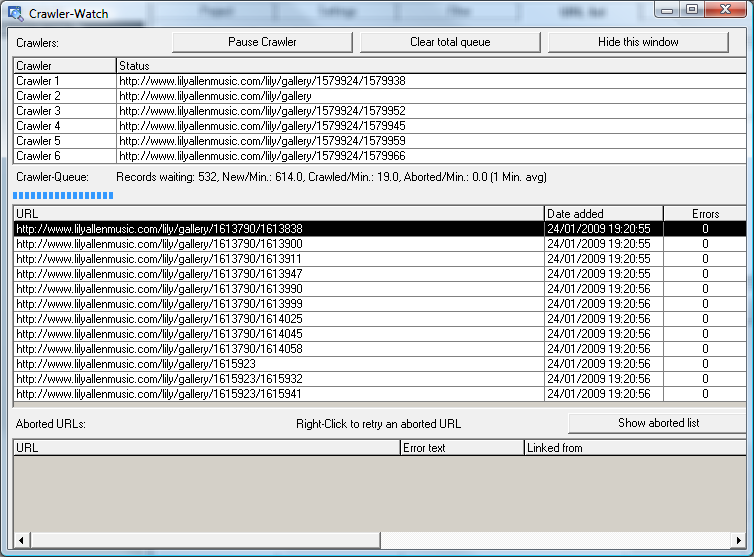Click aborted list URL column header
The image size is (754, 557).
coord(207,448)
